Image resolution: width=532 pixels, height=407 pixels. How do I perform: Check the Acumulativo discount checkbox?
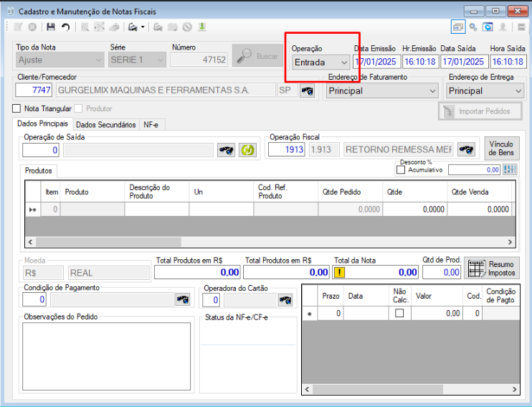(401, 169)
